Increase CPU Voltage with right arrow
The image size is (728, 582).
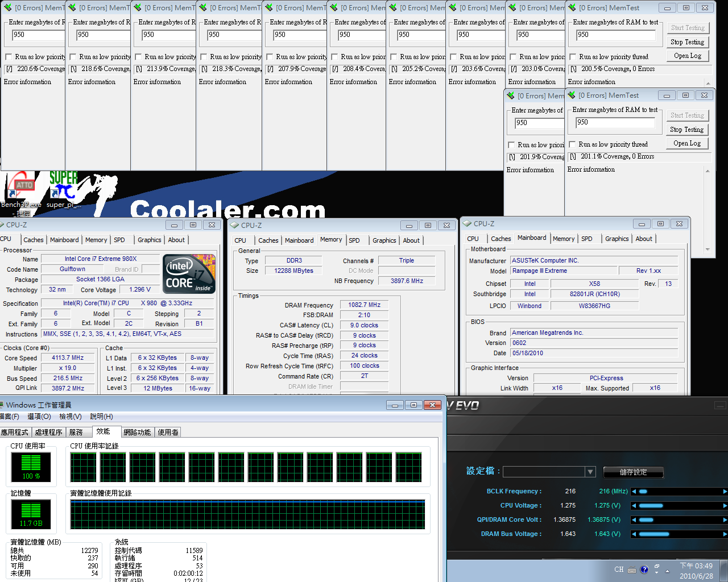725,505
